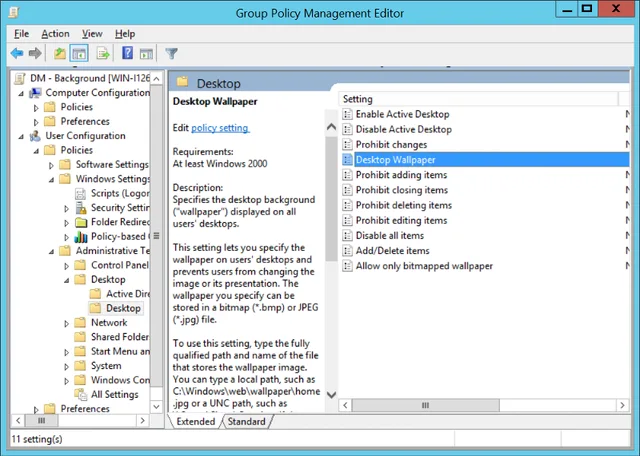The image size is (640, 456).
Task: Click the Computer Configuration node icon
Action: [36, 93]
